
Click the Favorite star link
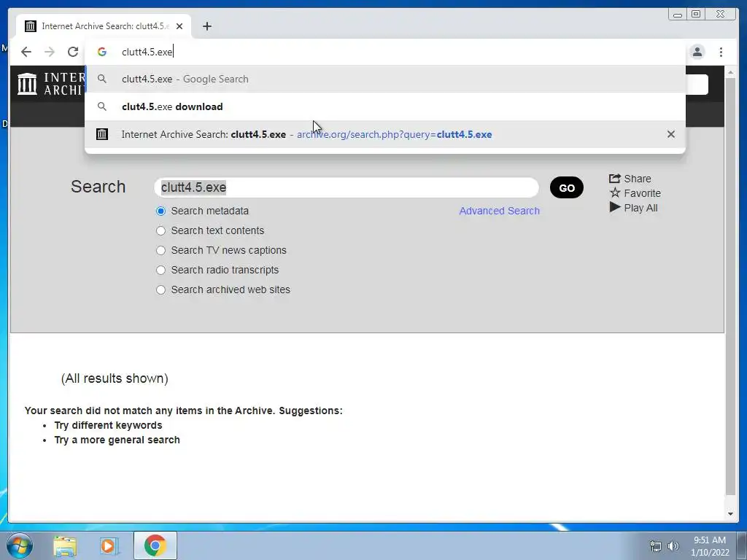635,193
